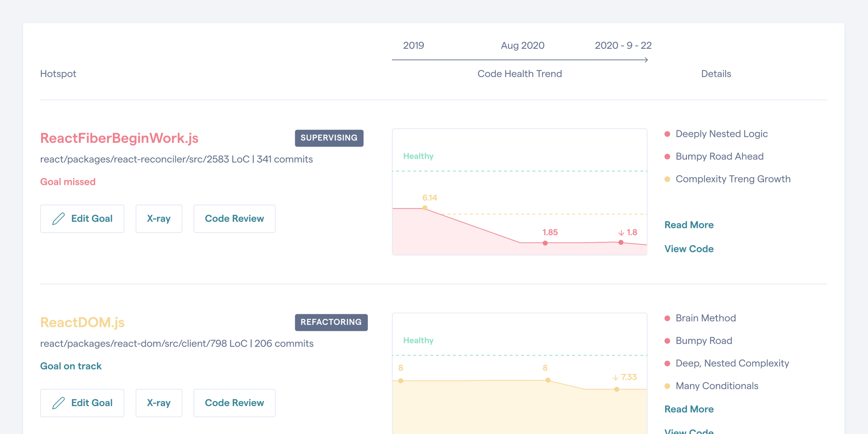
Task: Click the down arrow icon beside 1.8
Action: tap(621, 233)
